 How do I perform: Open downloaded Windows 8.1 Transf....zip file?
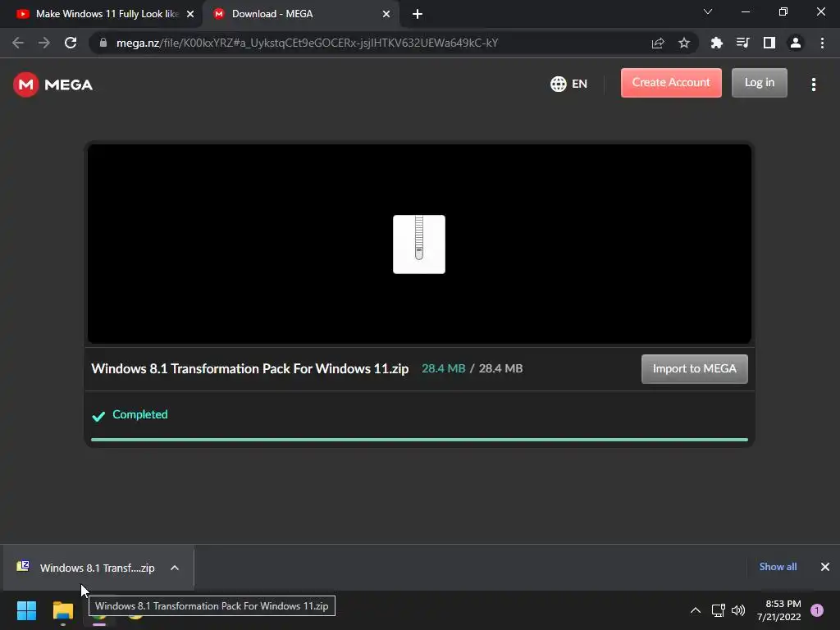(97, 568)
